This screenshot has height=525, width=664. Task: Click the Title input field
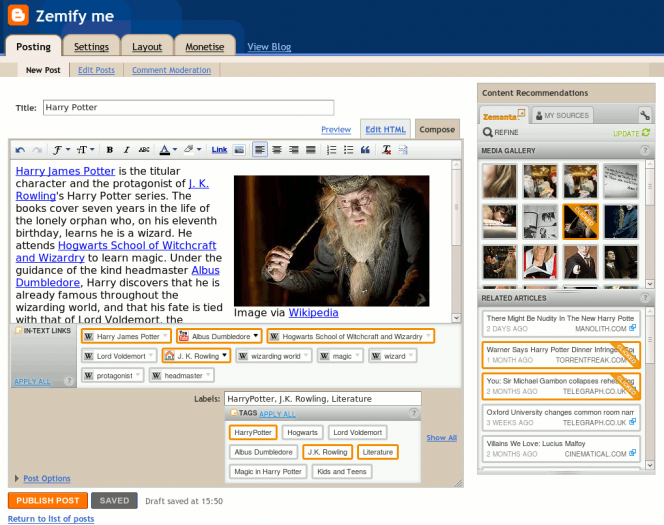188,108
